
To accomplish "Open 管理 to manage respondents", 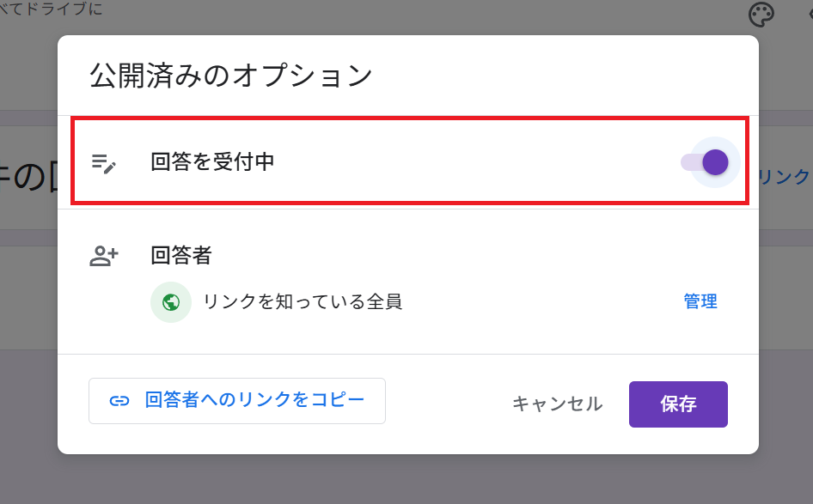I will click(700, 301).
